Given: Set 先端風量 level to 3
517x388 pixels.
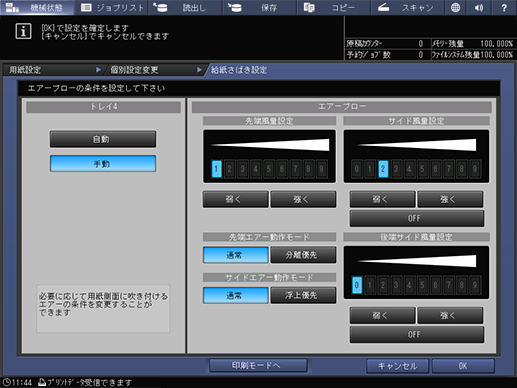Looking at the screenshot, I should (x=243, y=169).
